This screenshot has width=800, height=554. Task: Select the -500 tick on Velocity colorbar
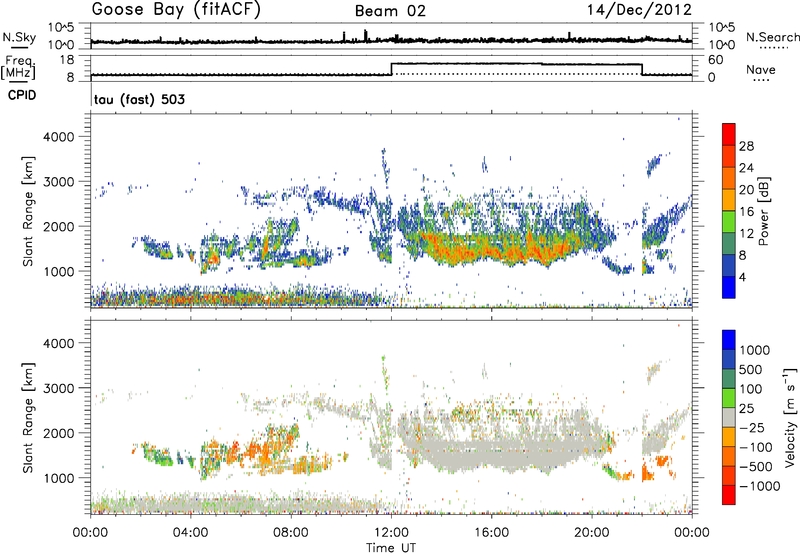pos(756,466)
